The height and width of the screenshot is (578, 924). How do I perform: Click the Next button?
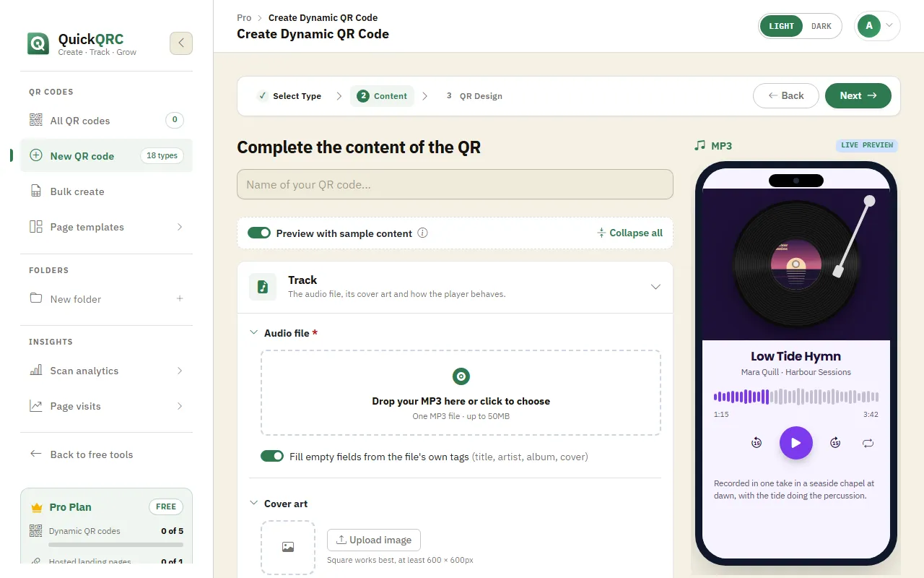[x=858, y=95]
